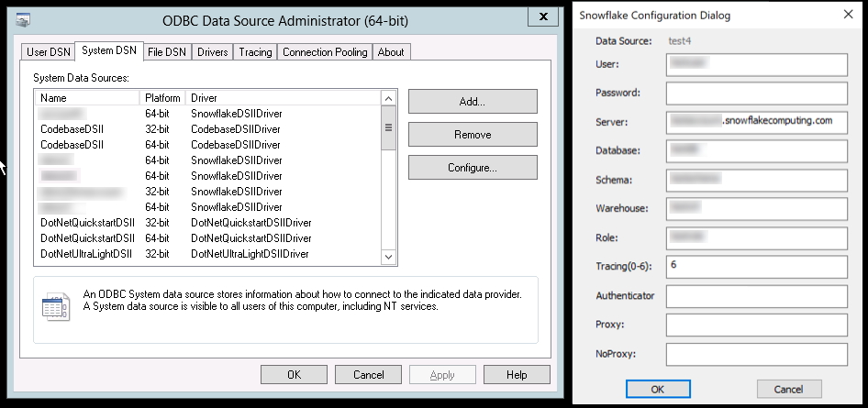This screenshot has height=408, width=868.
Task: Click the User input field
Action: [757, 65]
